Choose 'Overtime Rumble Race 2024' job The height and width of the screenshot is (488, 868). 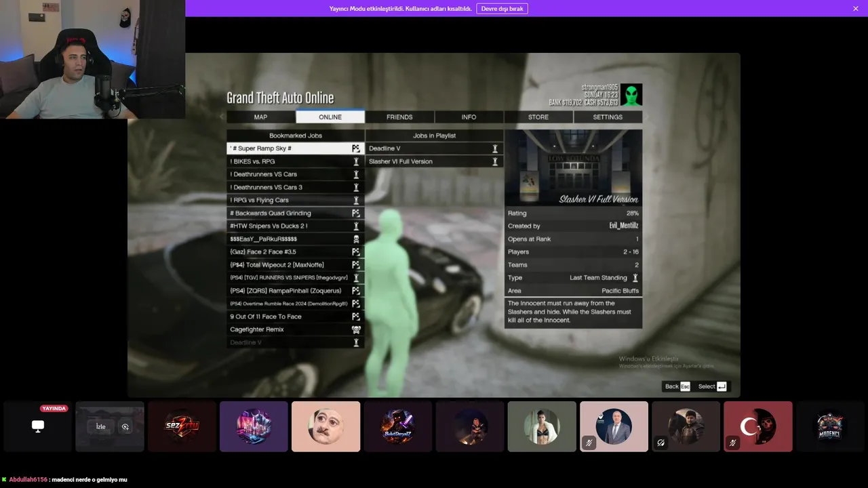tap(295, 303)
